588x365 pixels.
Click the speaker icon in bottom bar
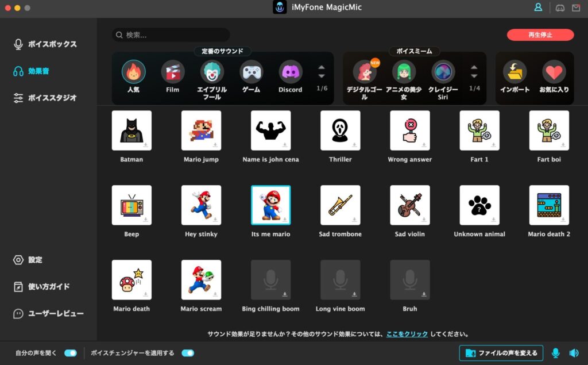pyautogui.click(x=574, y=353)
